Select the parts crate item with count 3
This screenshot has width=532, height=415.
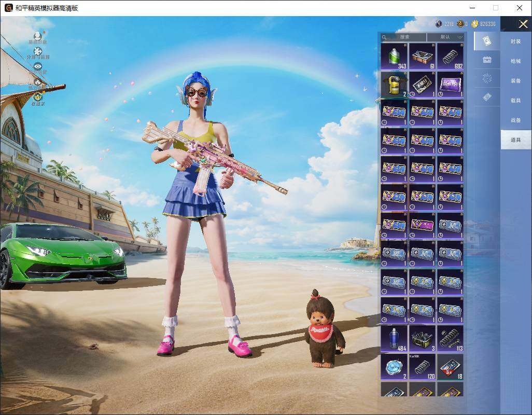coord(422,338)
